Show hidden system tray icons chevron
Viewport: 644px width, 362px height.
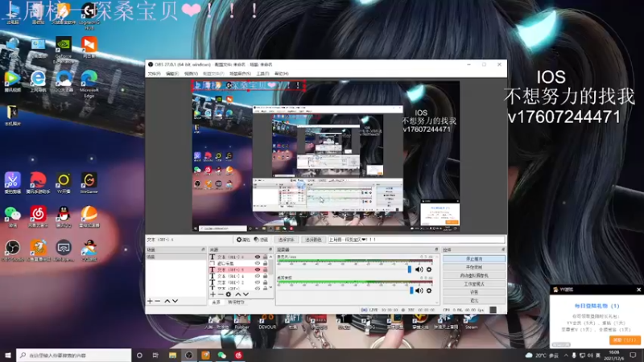tap(566, 356)
